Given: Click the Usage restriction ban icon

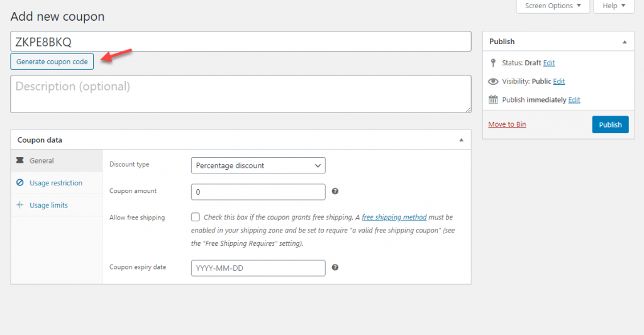Looking at the screenshot, I should (20, 183).
